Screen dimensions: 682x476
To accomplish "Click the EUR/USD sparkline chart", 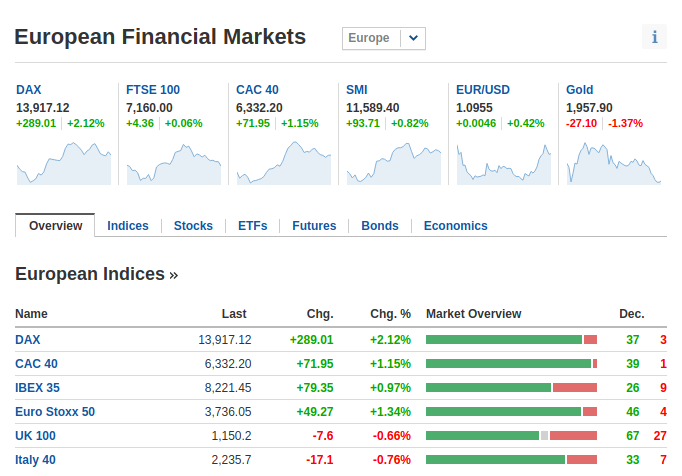I will [x=504, y=164].
